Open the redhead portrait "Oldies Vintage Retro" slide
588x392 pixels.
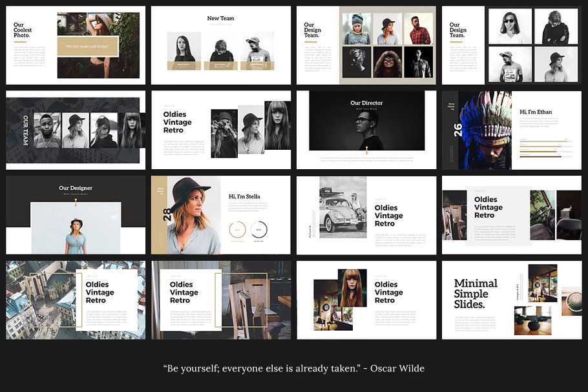(x=366, y=299)
